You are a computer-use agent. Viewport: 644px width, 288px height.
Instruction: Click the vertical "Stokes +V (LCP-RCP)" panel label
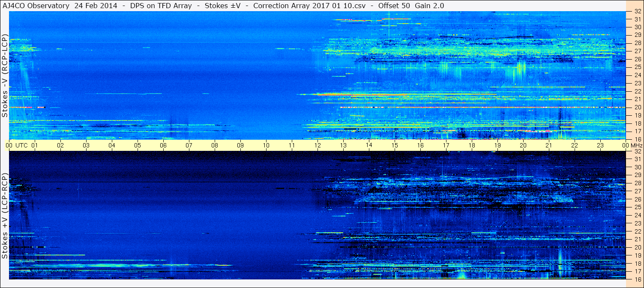[x=5, y=216]
